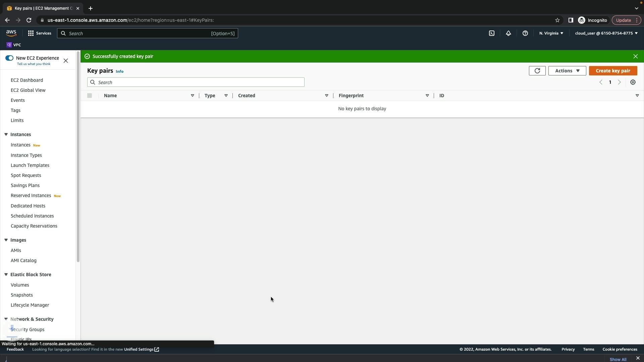Open the notifications bell icon
This screenshot has height=362, width=644.
pyautogui.click(x=508, y=33)
